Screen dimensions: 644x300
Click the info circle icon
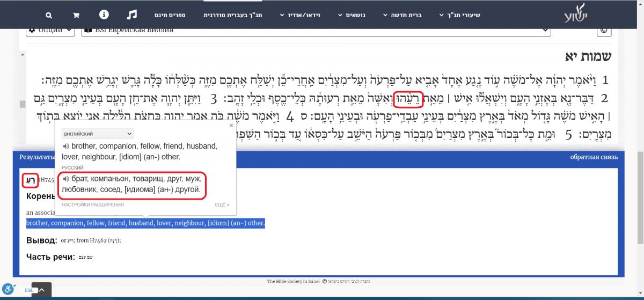click(x=104, y=14)
